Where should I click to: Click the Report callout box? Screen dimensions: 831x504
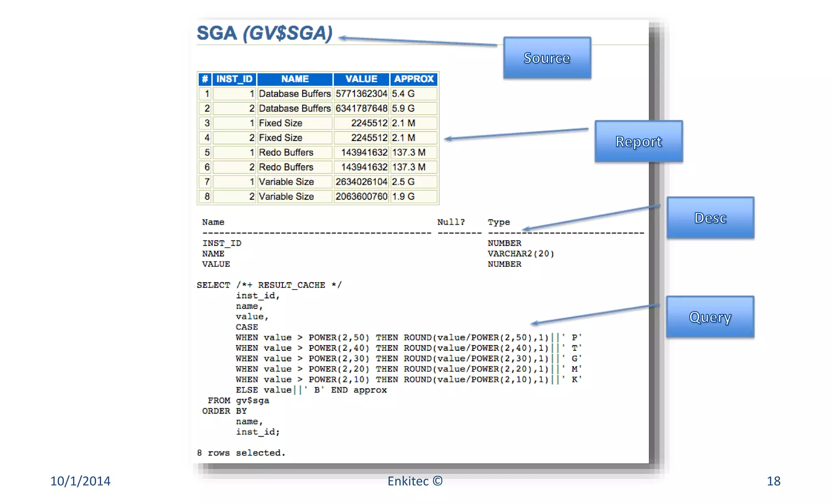coord(638,142)
